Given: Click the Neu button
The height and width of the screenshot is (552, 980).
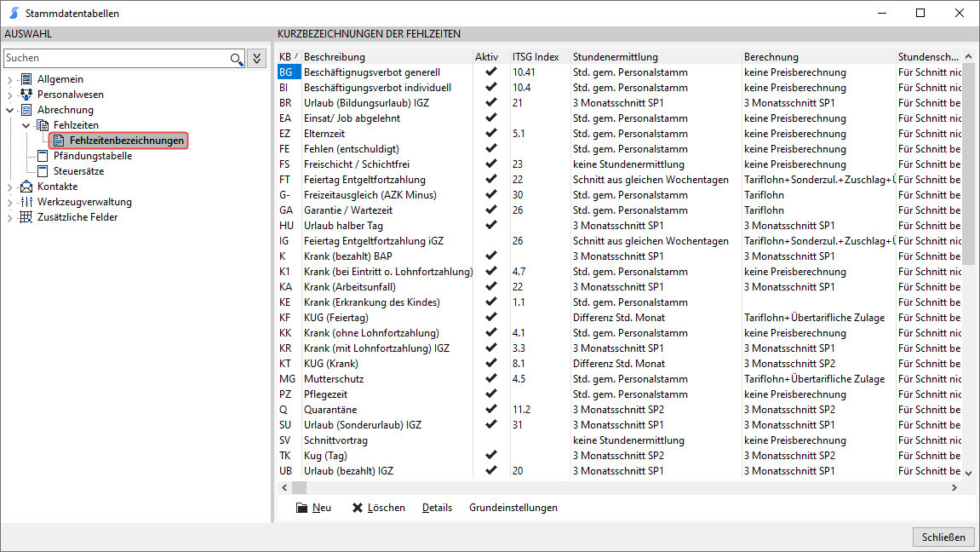Looking at the screenshot, I should [313, 508].
